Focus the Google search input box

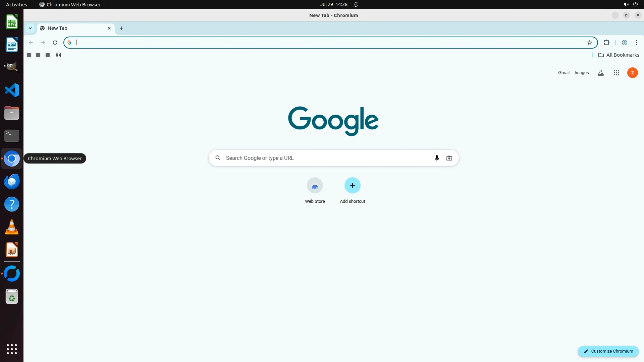(327, 158)
